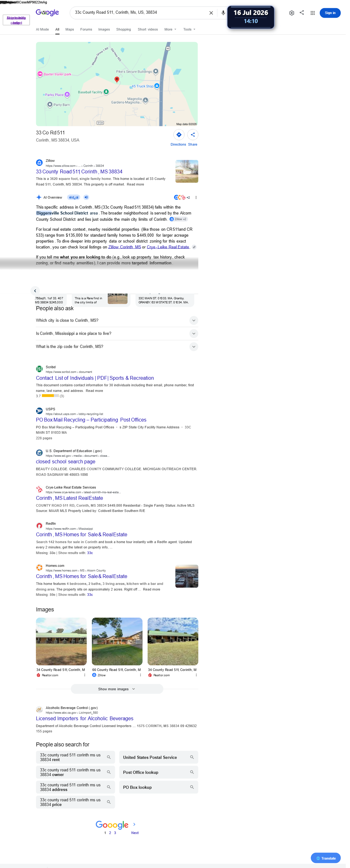This screenshot has height=868, width=350.
Task: Go to results page 2
Action: [x=110, y=833]
